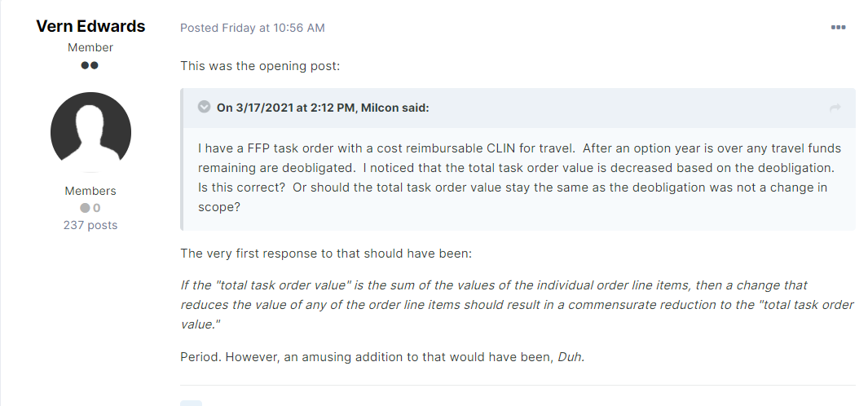
Task: Click Vern Edwards' silhouette avatar
Action: coord(90,131)
